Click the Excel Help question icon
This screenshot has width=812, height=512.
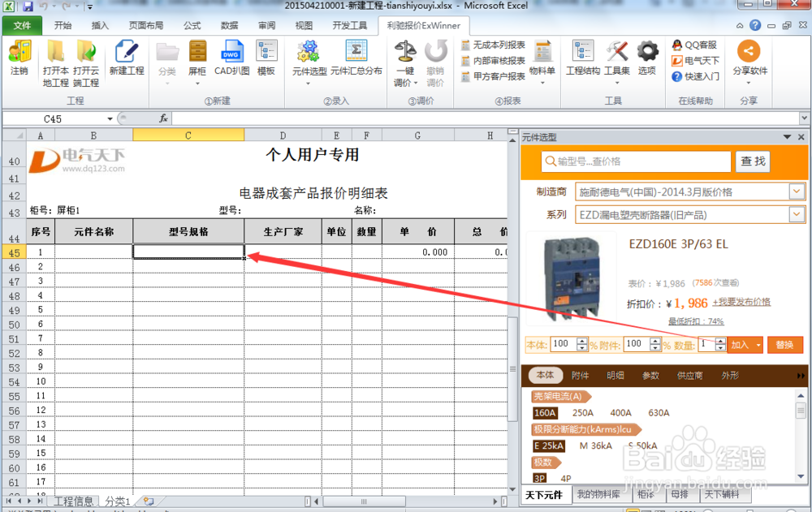point(755,25)
